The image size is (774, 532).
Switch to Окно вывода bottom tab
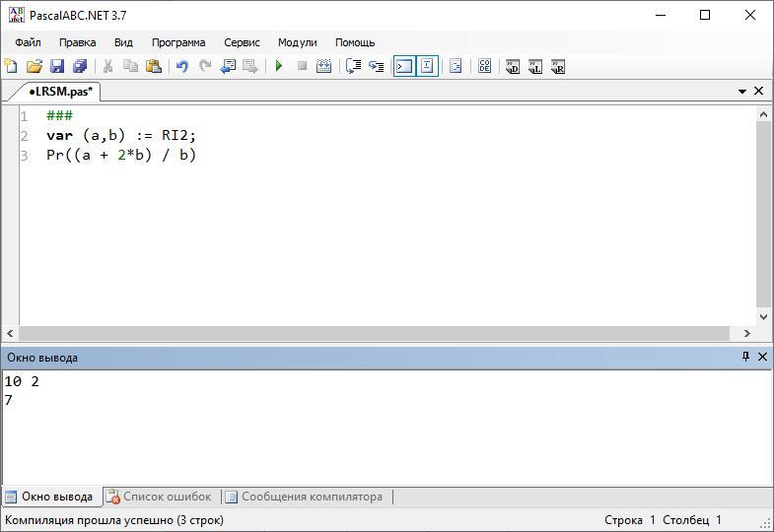(51, 497)
